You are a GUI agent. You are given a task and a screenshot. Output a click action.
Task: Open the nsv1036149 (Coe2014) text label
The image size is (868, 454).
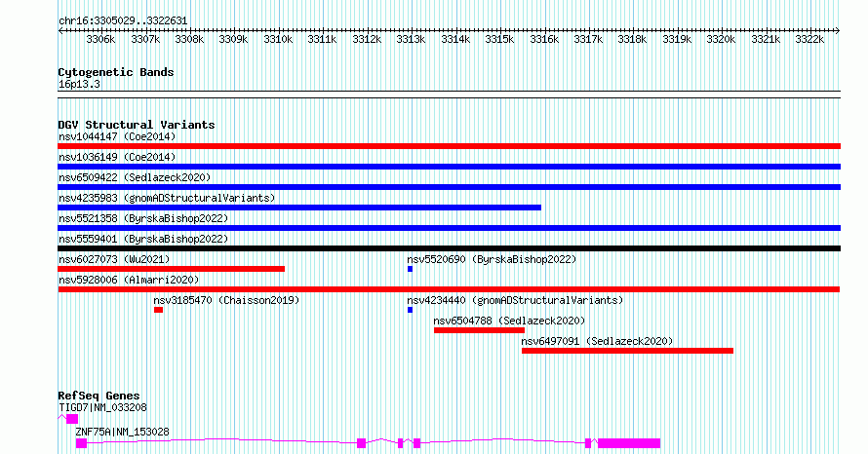tap(117, 157)
